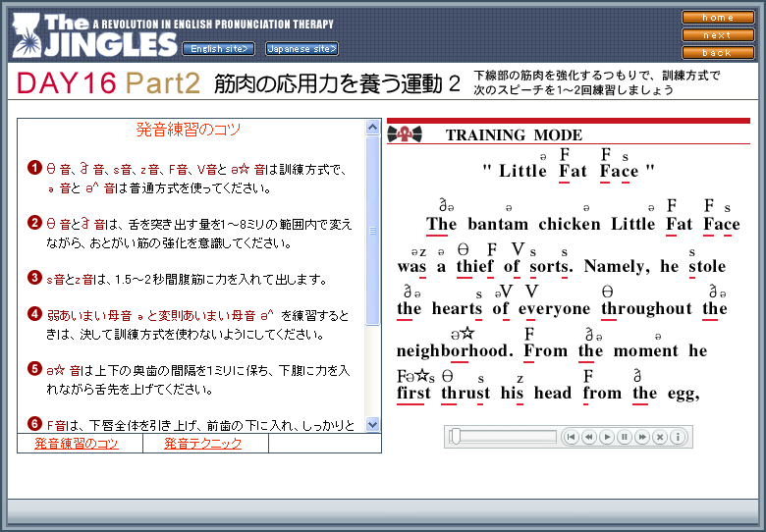The image size is (766, 532).
Task: Open the 発音テクニック tab
Action: pos(202,444)
